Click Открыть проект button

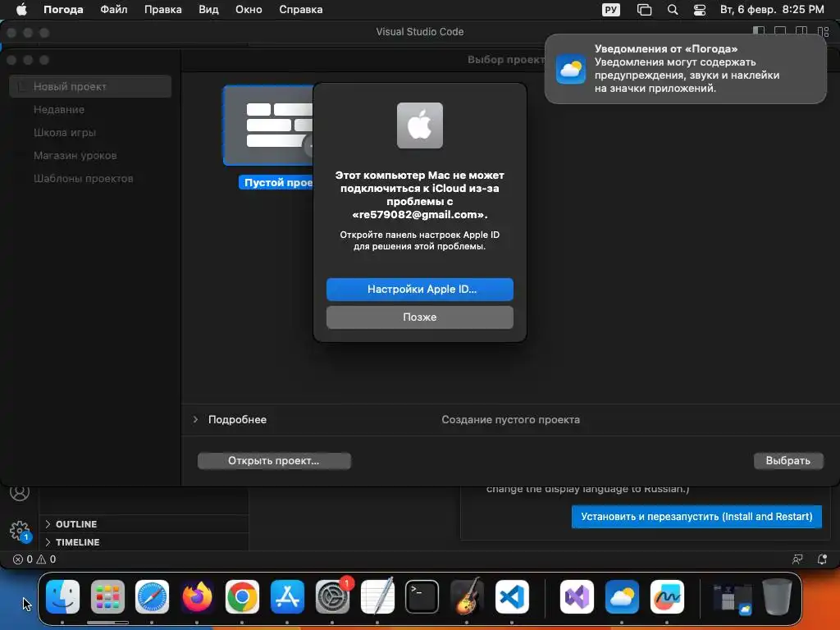tap(274, 461)
